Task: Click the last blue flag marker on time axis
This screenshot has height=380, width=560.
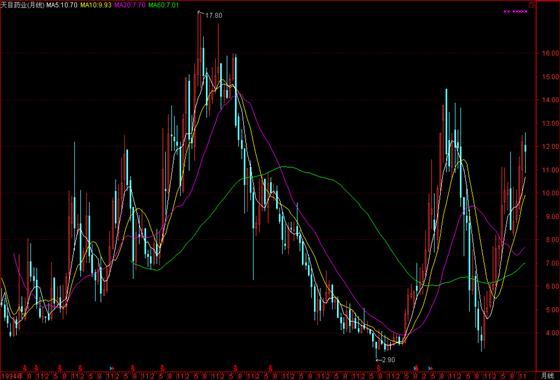Action: pyautogui.click(x=430, y=368)
